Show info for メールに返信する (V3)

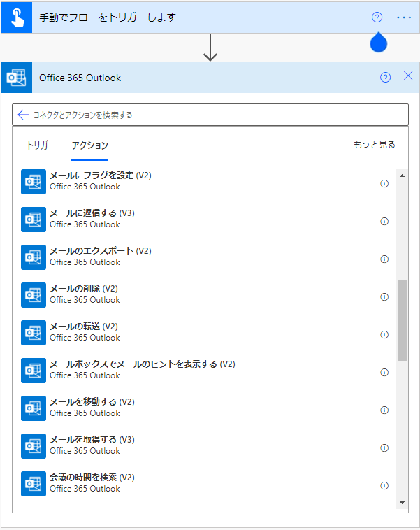[x=384, y=222]
